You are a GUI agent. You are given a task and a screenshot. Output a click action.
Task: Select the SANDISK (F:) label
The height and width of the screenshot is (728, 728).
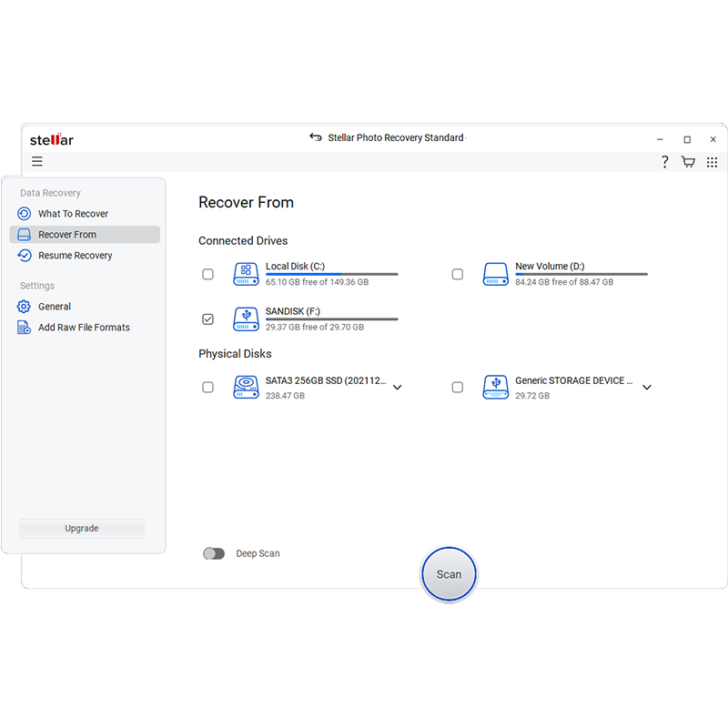pyautogui.click(x=293, y=311)
